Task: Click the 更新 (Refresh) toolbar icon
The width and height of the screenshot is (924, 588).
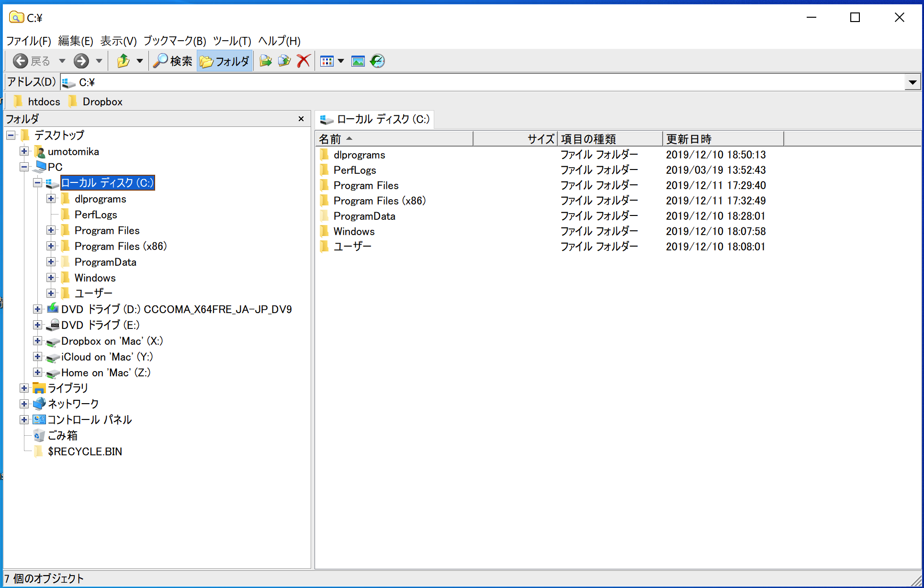Action: click(376, 61)
